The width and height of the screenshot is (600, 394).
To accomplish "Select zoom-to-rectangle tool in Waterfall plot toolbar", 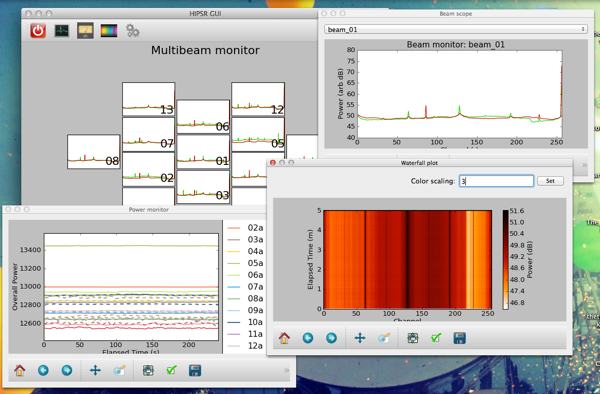I will pos(384,338).
